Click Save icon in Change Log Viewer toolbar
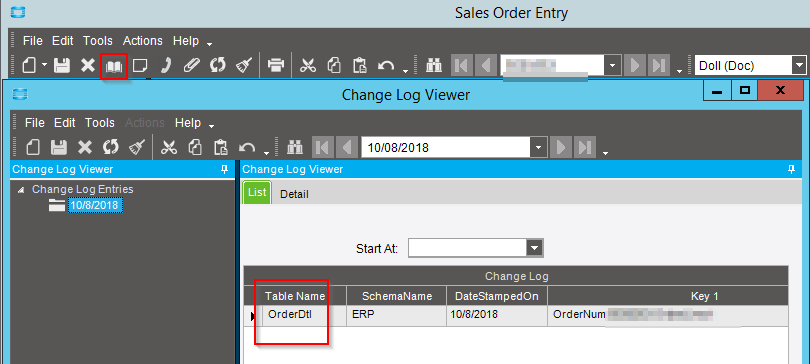This screenshot has width=810, height=364. (58, 148)
